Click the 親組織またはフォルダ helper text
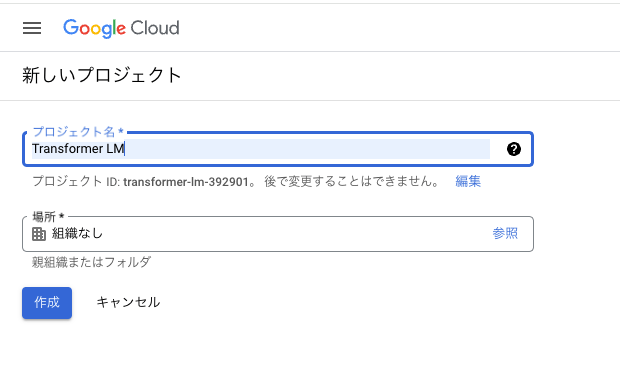 [x=91, y=262]
